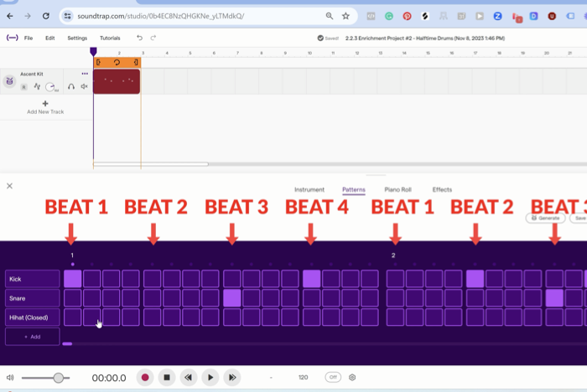Open the metronome settings gear
The image size is (587, 392).
pyautogui.click(x=352, y=378)
